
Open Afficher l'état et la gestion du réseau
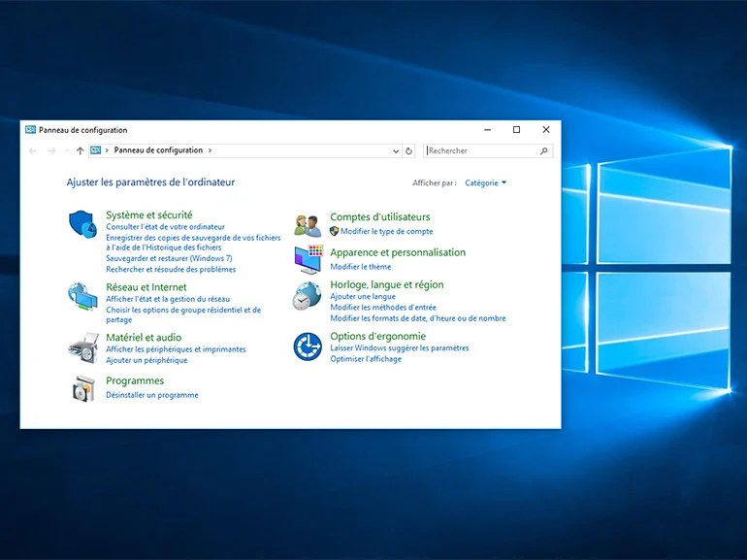point(168,299)
